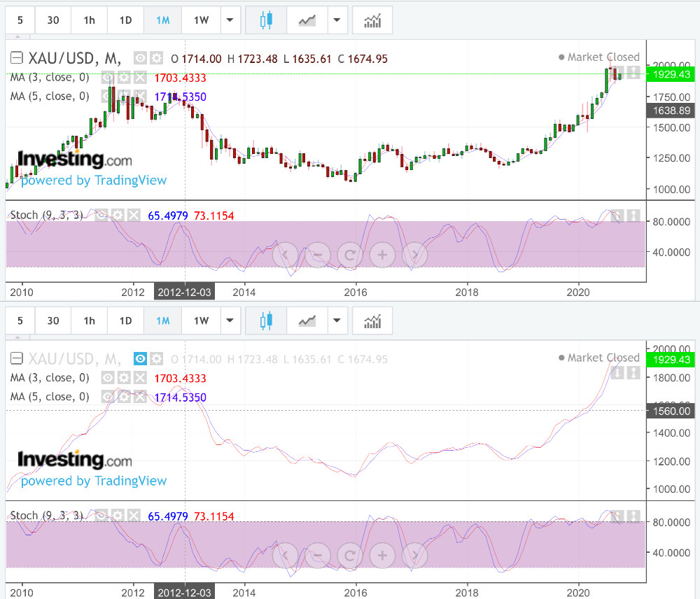Switch top chart to 1D timeframe

(x=125, y=20)
